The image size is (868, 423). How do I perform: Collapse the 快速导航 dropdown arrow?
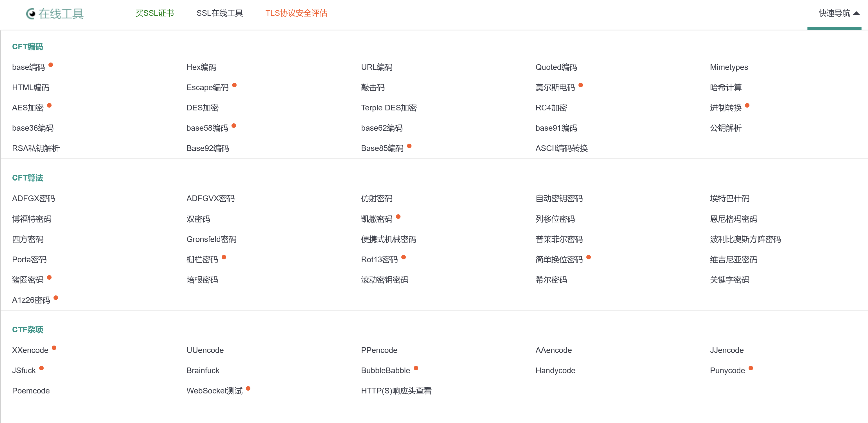[856, 13]
